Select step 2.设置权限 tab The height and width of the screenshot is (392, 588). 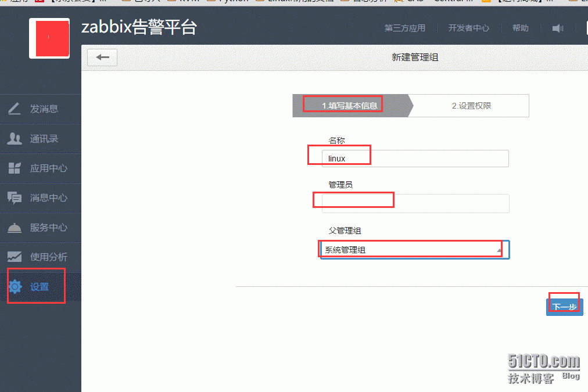(x=471, y=106)
